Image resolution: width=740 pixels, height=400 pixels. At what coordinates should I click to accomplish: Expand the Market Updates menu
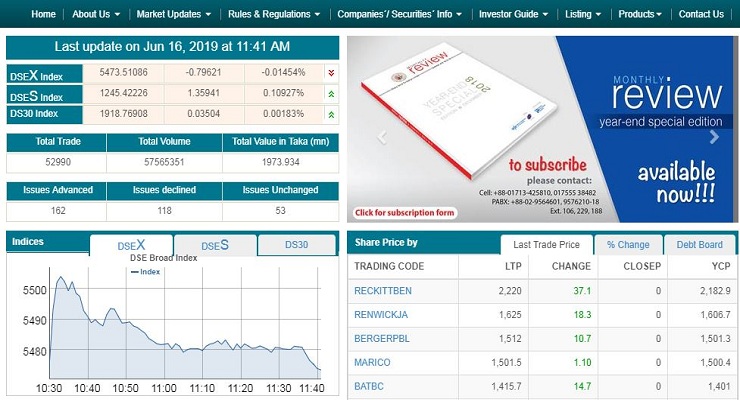coord(174,14)
